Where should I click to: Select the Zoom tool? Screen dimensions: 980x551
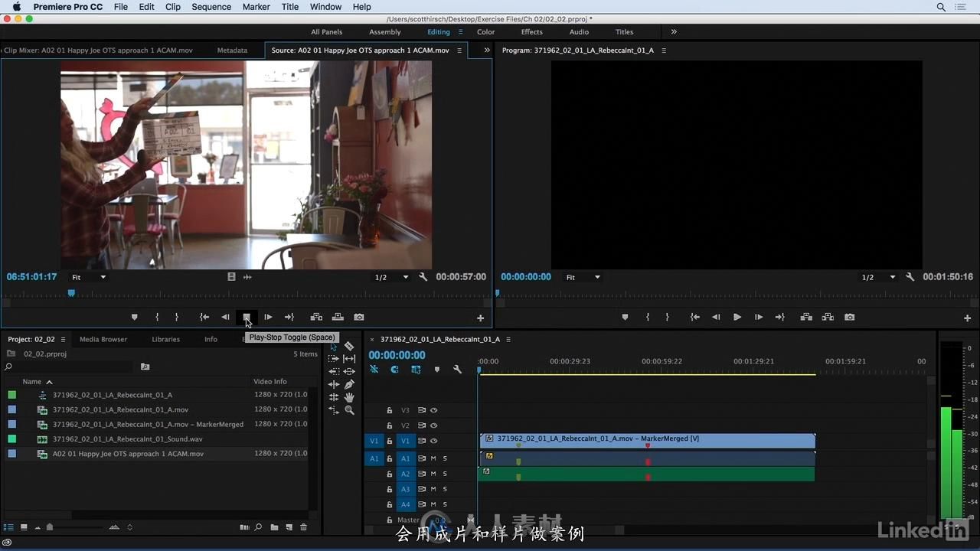349,410
